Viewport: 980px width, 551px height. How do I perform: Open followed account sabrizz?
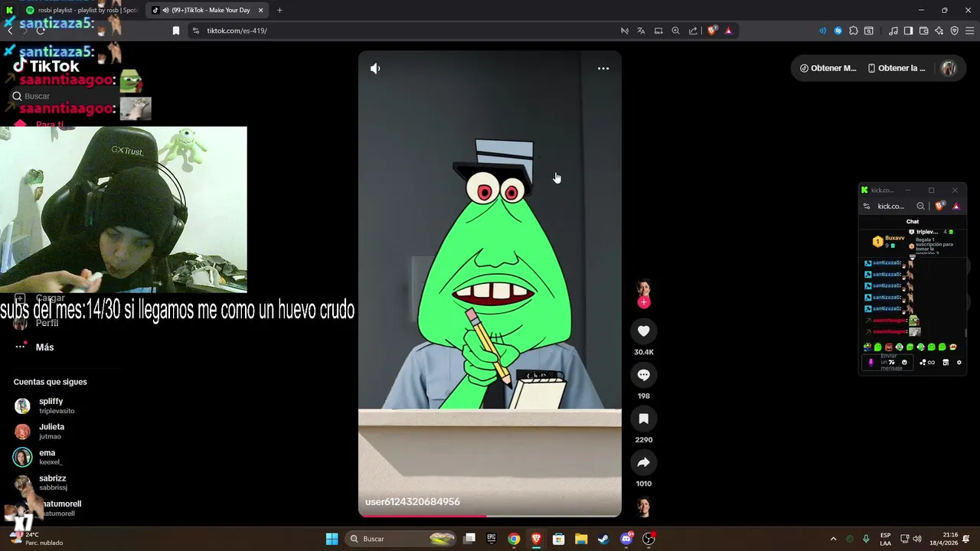(x=52, y=483)
